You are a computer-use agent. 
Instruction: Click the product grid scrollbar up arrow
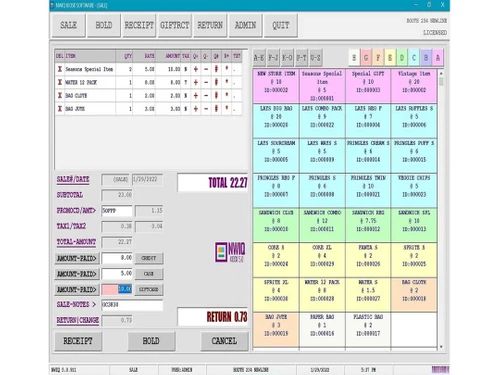(x=441, y=73)
